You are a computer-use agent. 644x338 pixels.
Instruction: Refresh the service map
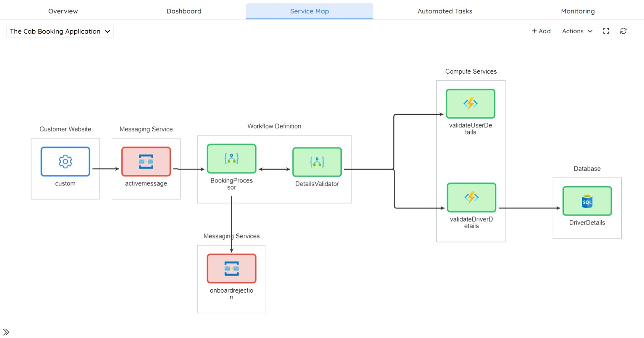(623, 31)
